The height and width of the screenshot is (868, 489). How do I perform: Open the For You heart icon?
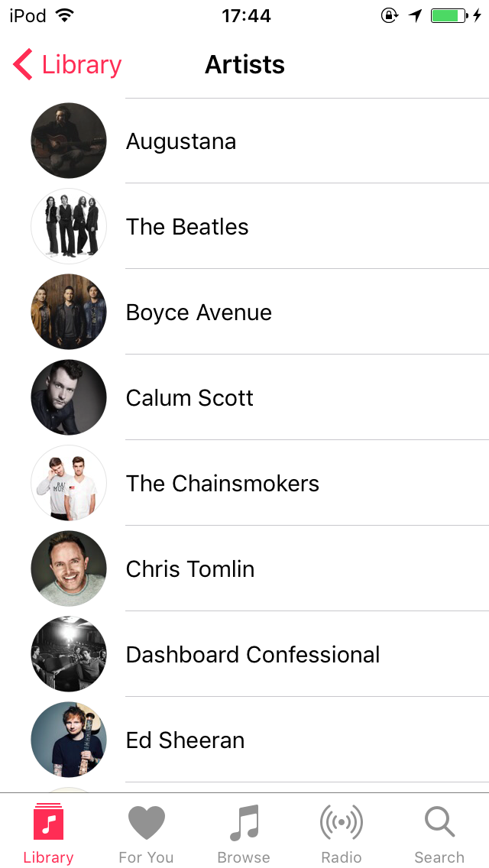click(x=146, y=823)
